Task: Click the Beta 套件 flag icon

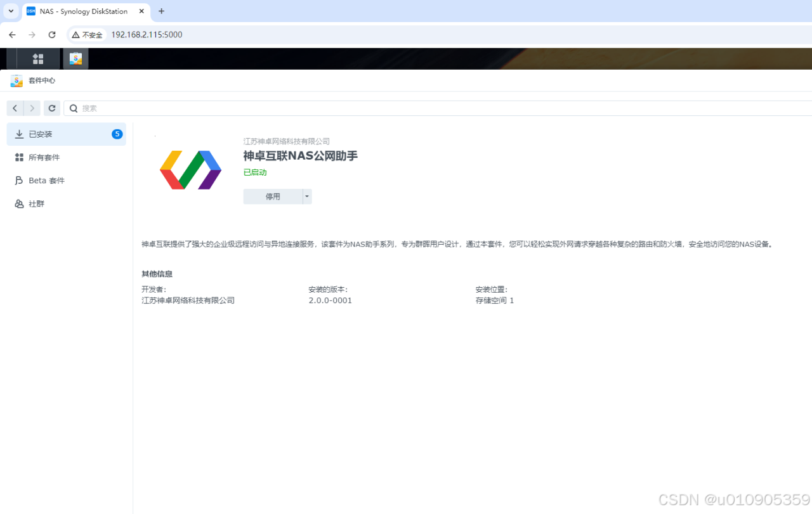Action: point(20,180)
